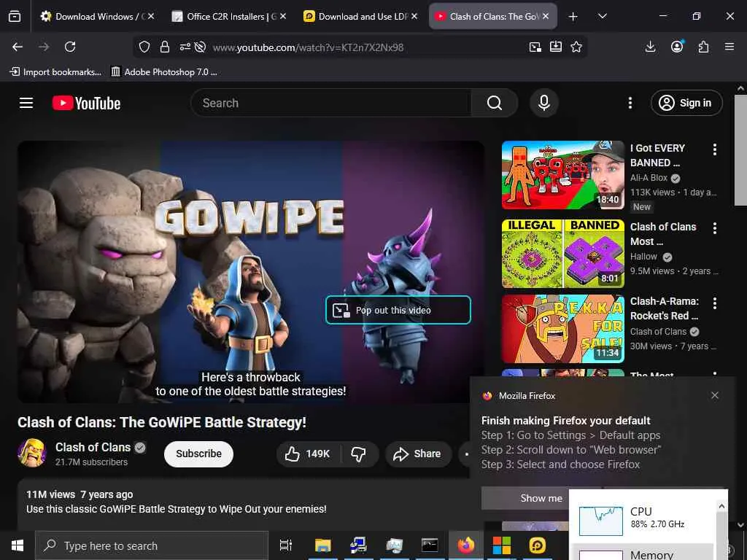The height and width of the screenshot is (560, 747).
Task: Open Firefox application hamburger menu
Action: coord(729,47)
